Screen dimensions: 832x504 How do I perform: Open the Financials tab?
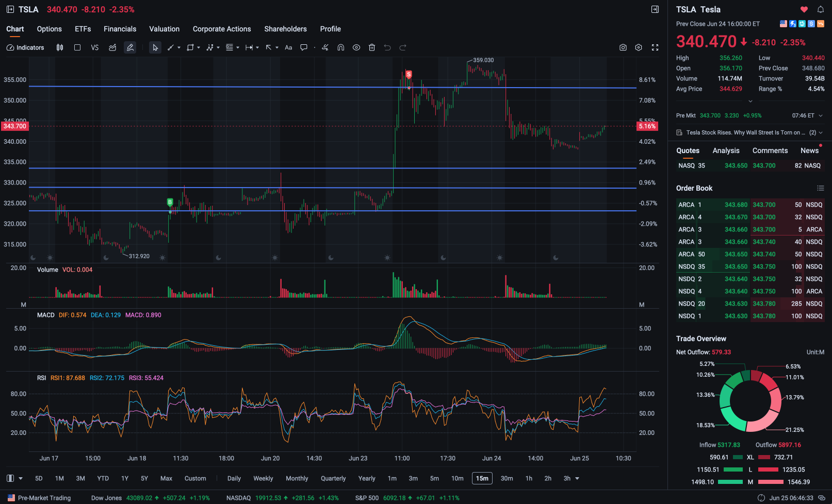120,29
